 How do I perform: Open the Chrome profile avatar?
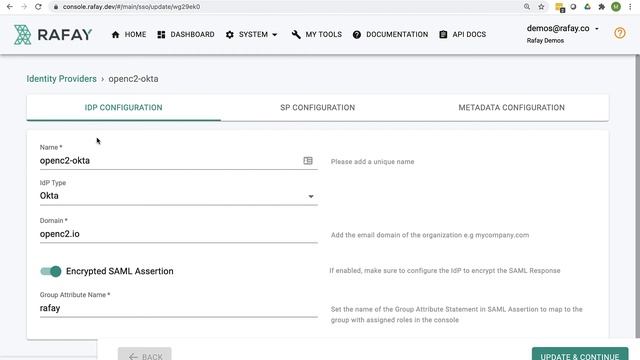coord(616,7)
